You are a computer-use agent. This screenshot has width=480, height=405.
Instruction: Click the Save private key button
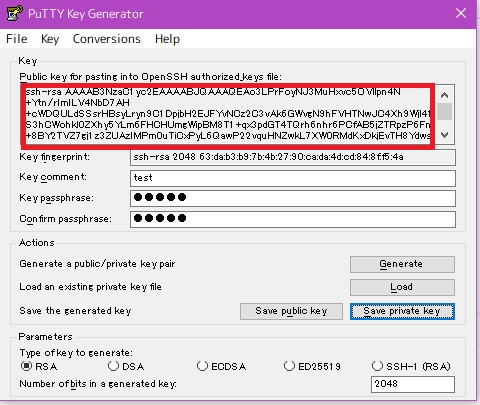tap(402, 311)
